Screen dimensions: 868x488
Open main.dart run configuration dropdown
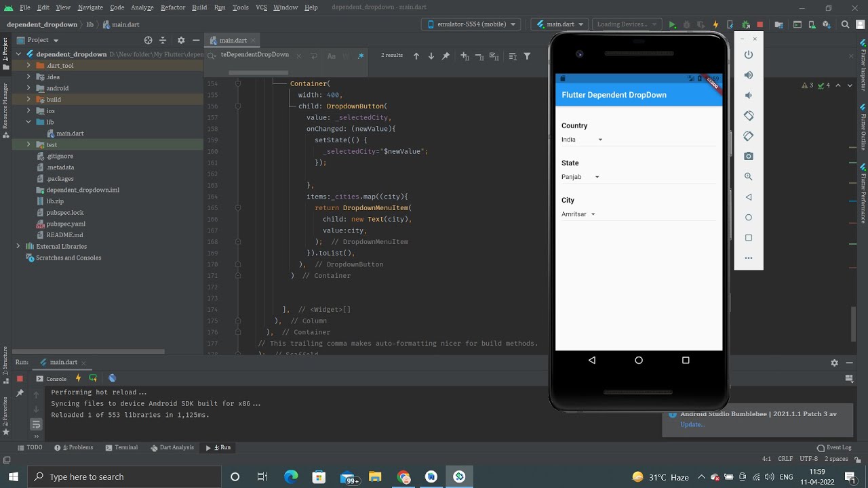559,24
